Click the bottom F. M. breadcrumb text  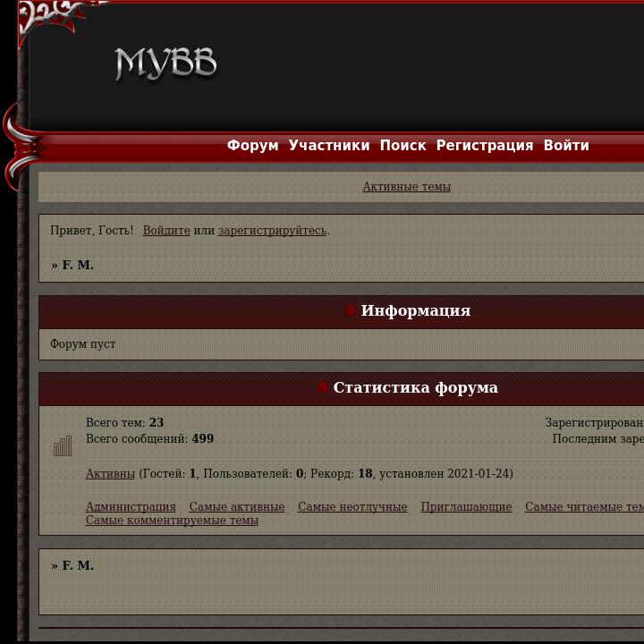78,565
